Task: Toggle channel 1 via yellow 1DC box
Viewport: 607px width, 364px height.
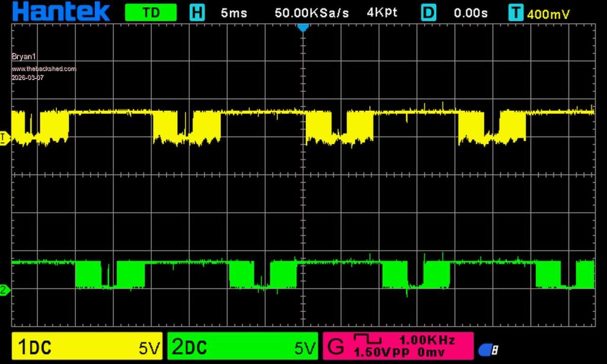Action: (87, 347)
